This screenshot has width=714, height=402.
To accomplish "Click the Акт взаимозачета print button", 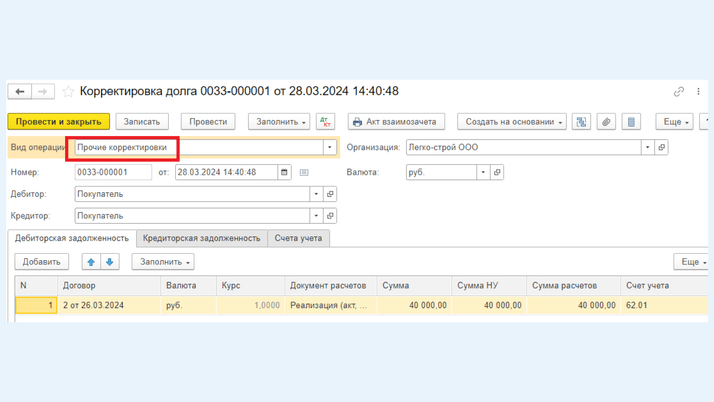I will tap(396, 122).
